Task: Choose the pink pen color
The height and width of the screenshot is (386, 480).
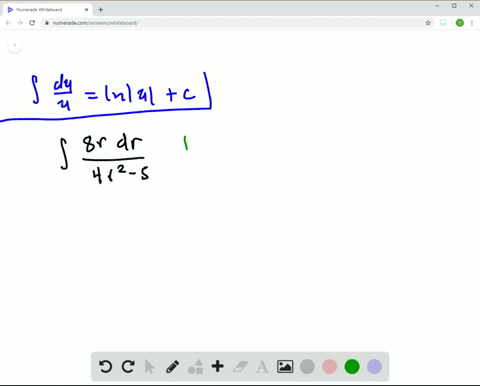Action: [330, 367]
